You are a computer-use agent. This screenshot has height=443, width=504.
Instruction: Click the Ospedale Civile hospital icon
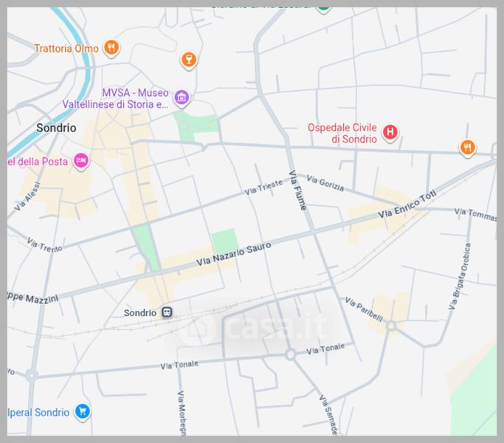pyautogui.click(x=390, y=133)
